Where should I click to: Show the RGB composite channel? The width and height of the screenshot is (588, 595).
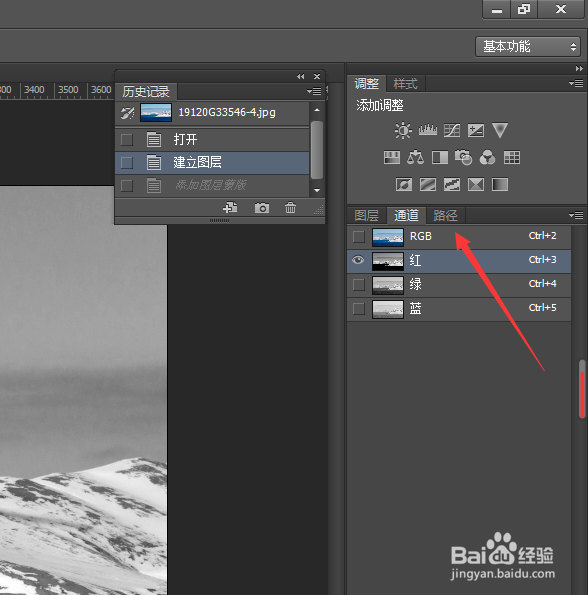[358, 236]
